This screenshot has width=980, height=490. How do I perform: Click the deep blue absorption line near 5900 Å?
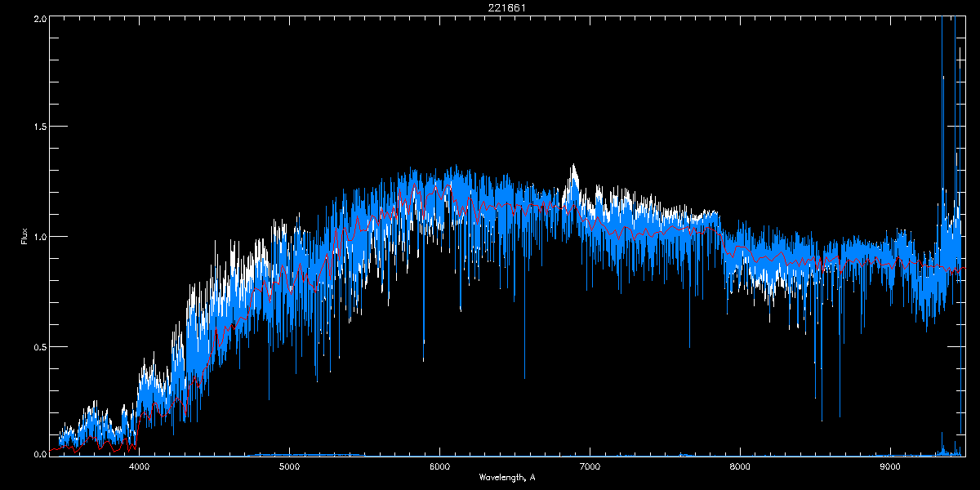pos(423,358)
